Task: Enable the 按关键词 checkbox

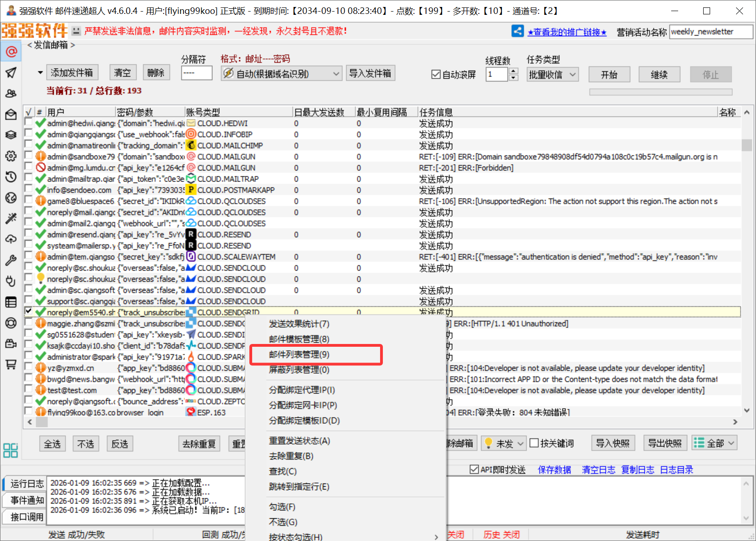Action: (534, 443)
